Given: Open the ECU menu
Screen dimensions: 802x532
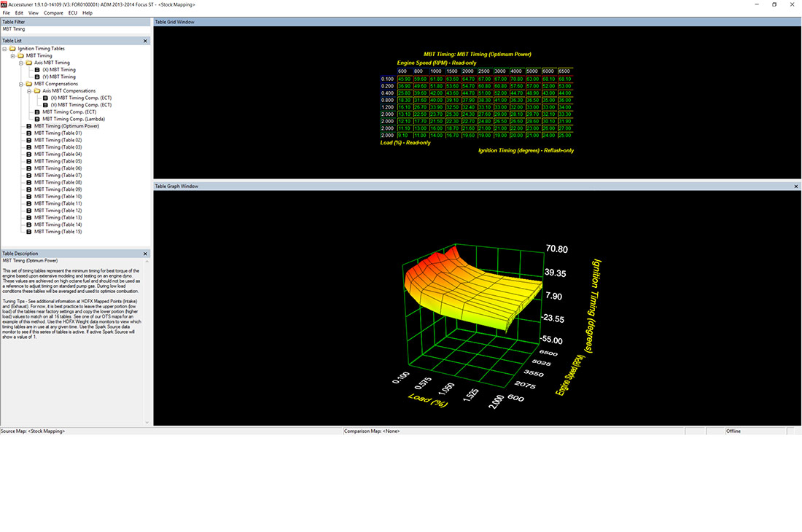Looking at the screenshot, I should [73, 13].
